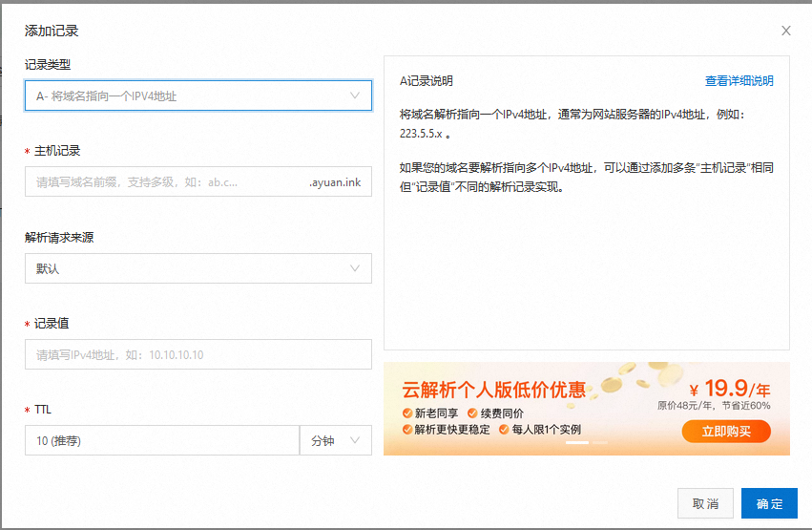Click the 解析更快更稳定 checkmark icon in banner
This screenshot has height=530, width=812.
click(x=407, y=430)
